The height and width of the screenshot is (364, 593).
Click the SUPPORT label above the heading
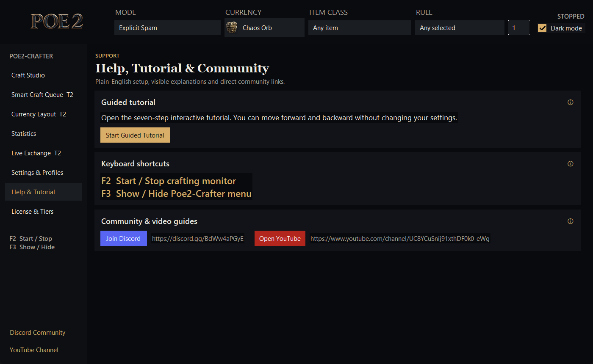(108, 56)
